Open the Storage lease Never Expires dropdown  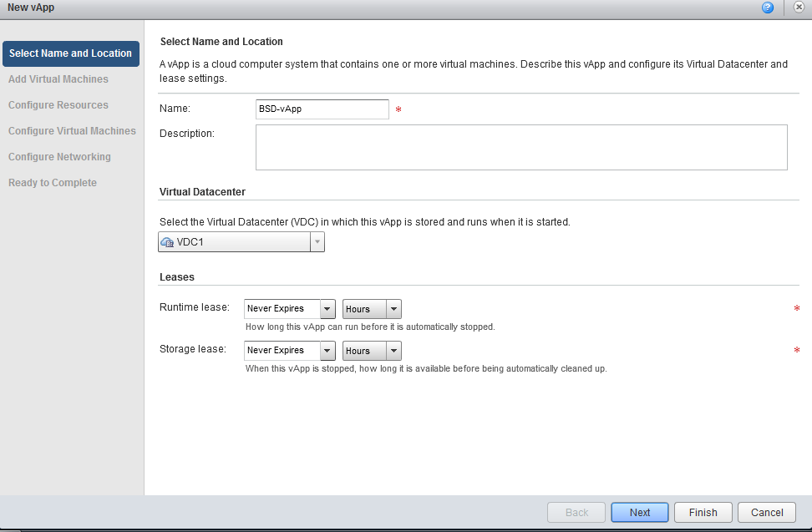click(x=290, y=351)
